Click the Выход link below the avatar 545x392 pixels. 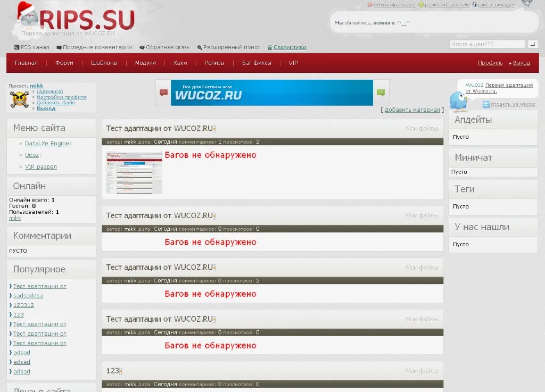pyautogui.click(x=46, y=108)
